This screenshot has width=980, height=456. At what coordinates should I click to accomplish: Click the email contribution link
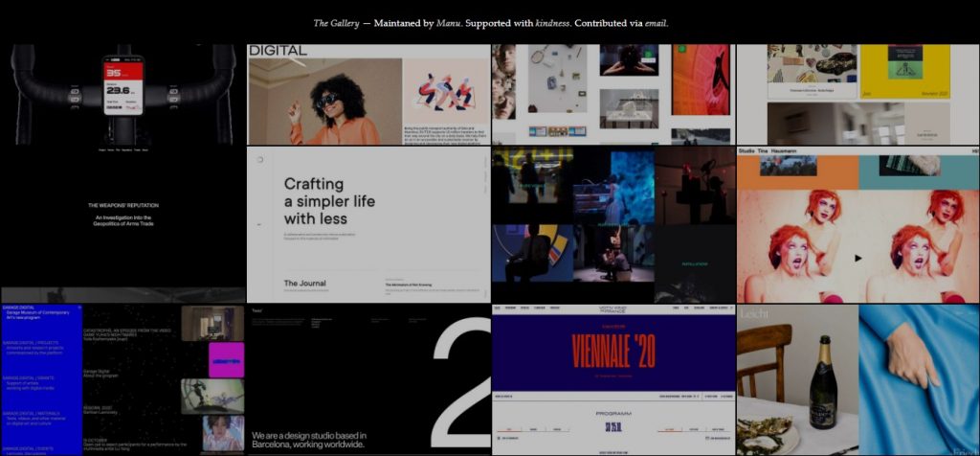[654, 23]
